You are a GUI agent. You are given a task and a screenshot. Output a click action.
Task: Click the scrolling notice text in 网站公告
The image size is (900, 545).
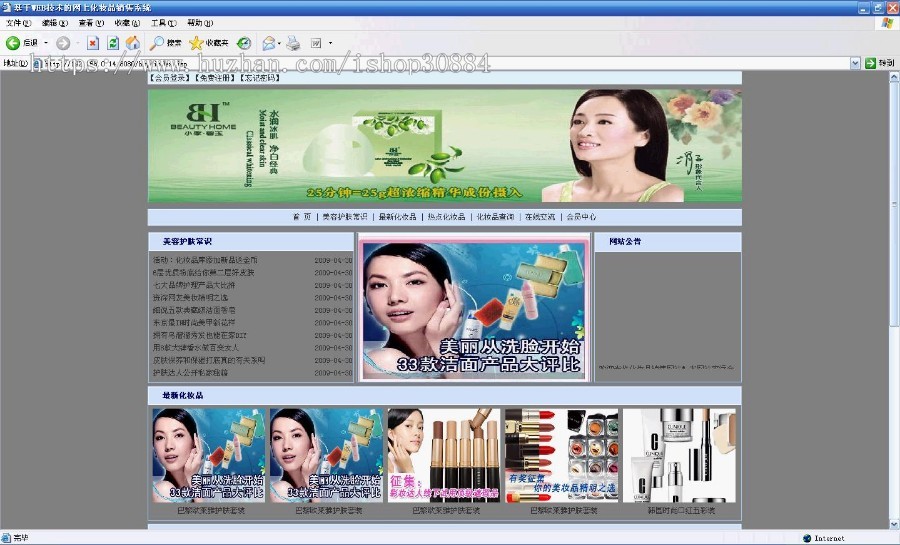(x=666, y=367)
